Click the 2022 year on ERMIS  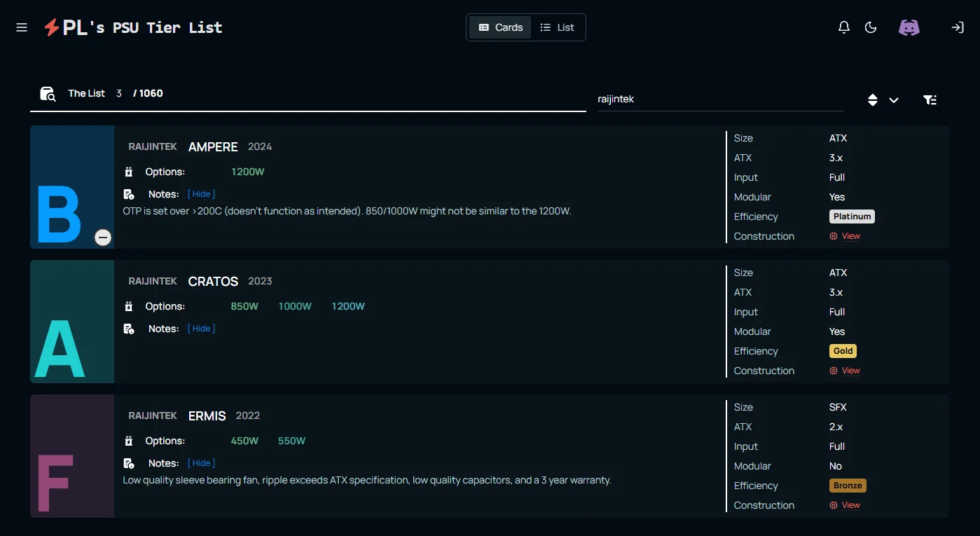pos(248,415)
